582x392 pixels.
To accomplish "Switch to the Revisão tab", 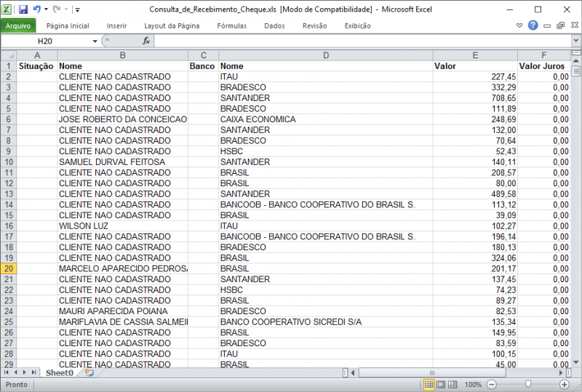I will point(314,25).
